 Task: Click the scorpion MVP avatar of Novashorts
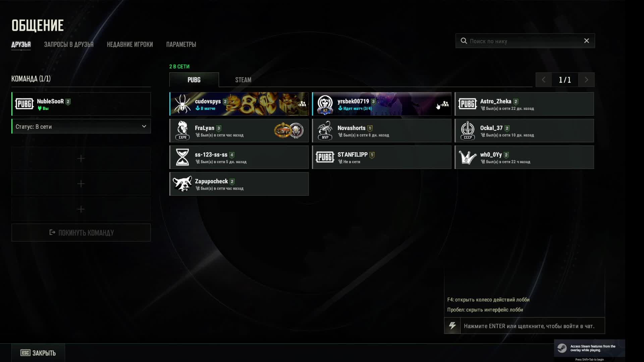pos(325,130)
